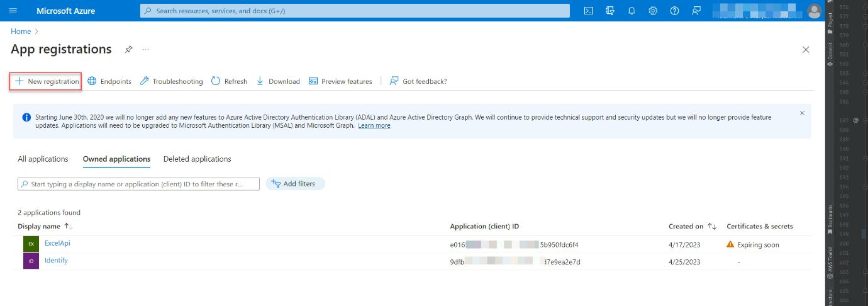The width and height of the screenshot is (868, 306).
Task: Open the ExcelApi application
Action: pyautogui.click(x=57, y=243)
